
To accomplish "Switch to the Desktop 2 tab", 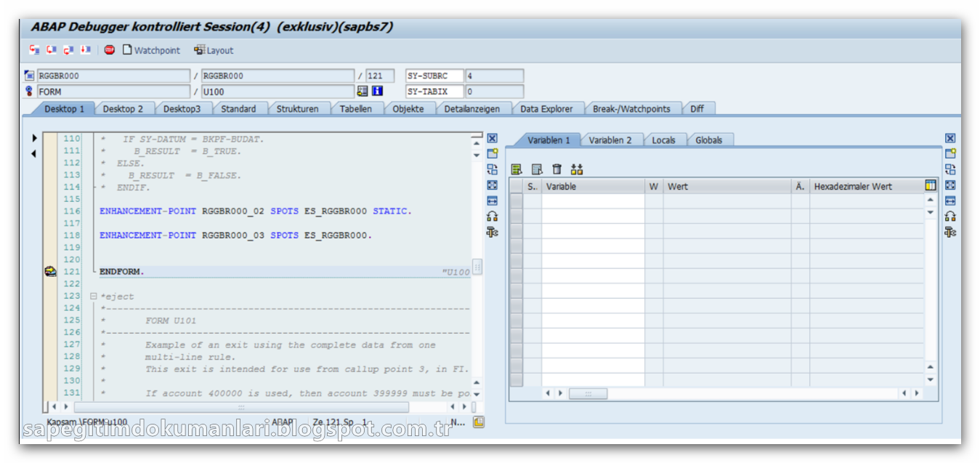I will point(123,109).
